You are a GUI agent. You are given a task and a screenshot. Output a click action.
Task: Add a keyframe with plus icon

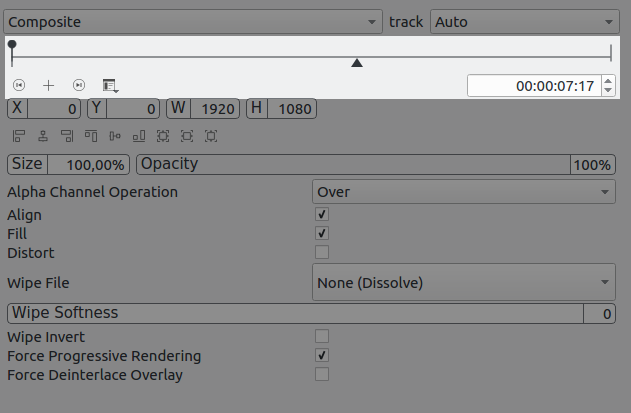49,86
